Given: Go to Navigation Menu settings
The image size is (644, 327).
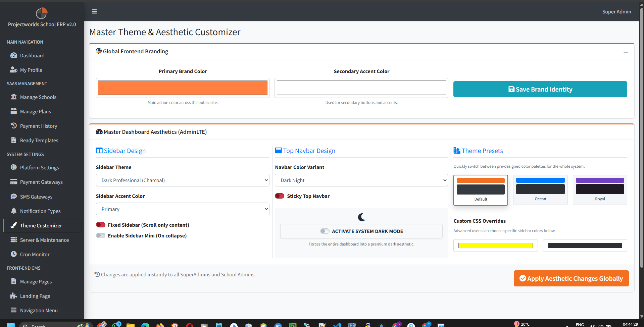Looking at the screenshot, I should 39,310.
